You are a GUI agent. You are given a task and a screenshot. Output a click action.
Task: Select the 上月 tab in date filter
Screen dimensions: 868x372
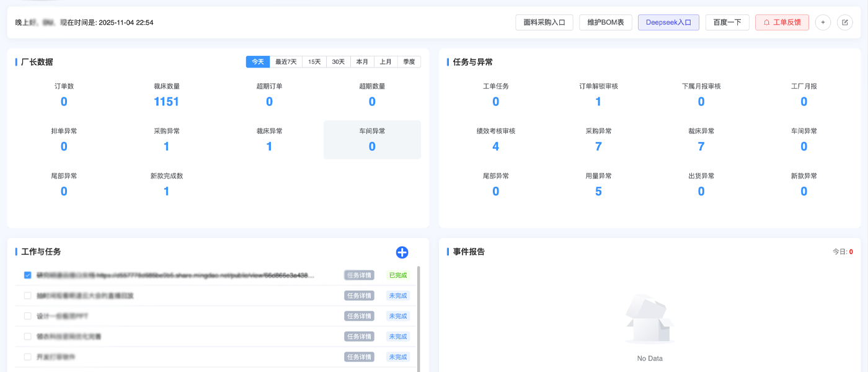coord(385,61)
